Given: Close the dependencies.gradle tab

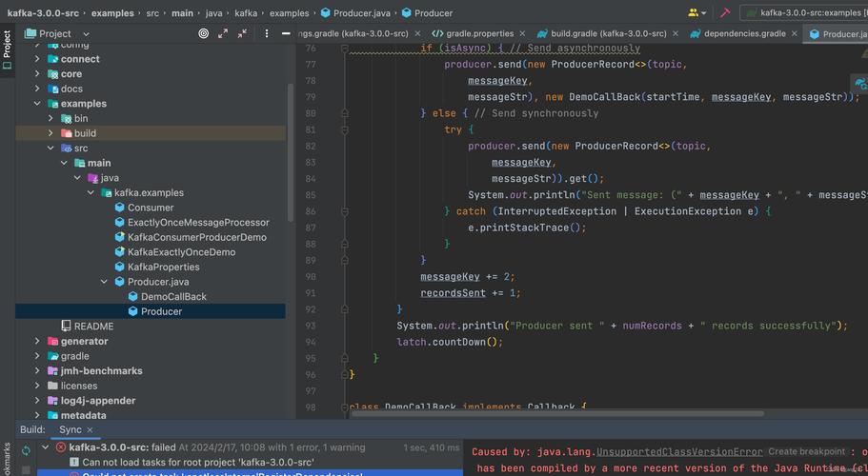Looking at the screenshot, I should click(x=795, y=33).
